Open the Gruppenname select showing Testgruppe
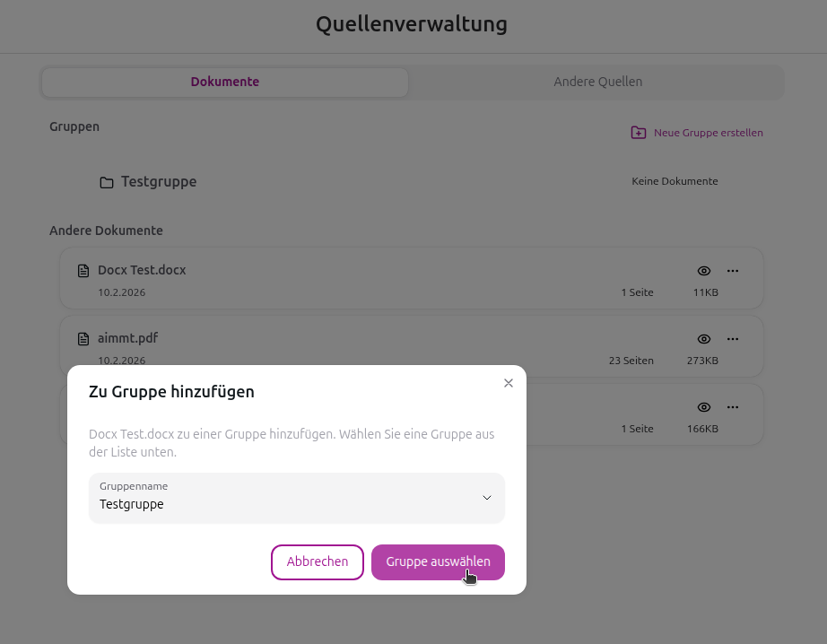Image resolution: width=827 pixels, height=644 pixels. tap(287, 498)
